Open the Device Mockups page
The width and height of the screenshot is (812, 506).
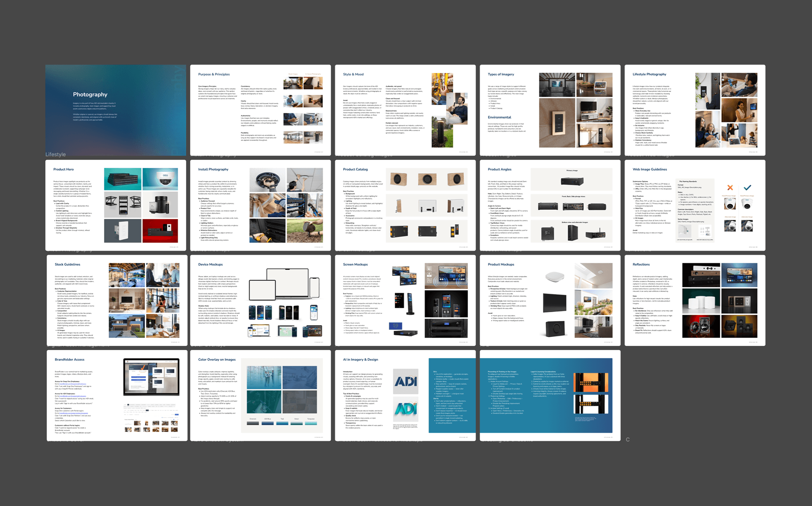tap(260, 300)
